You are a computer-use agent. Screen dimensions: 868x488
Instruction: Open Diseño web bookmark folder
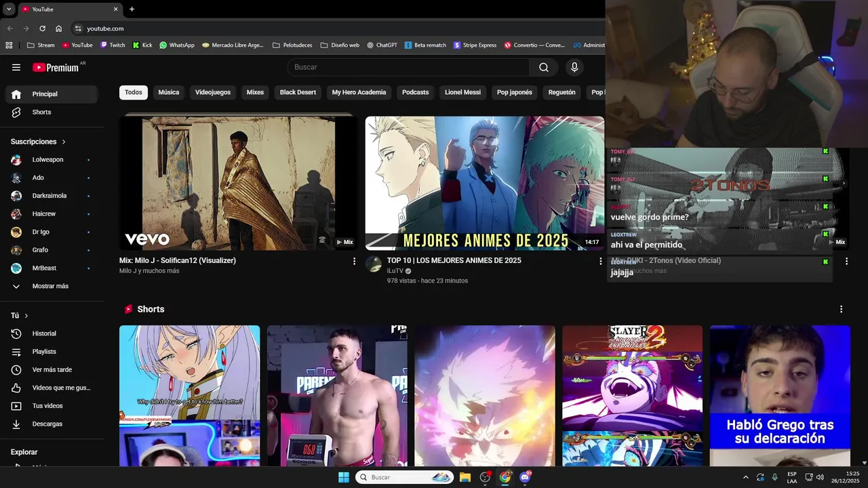pyautogui.click(x=340, y=45)
